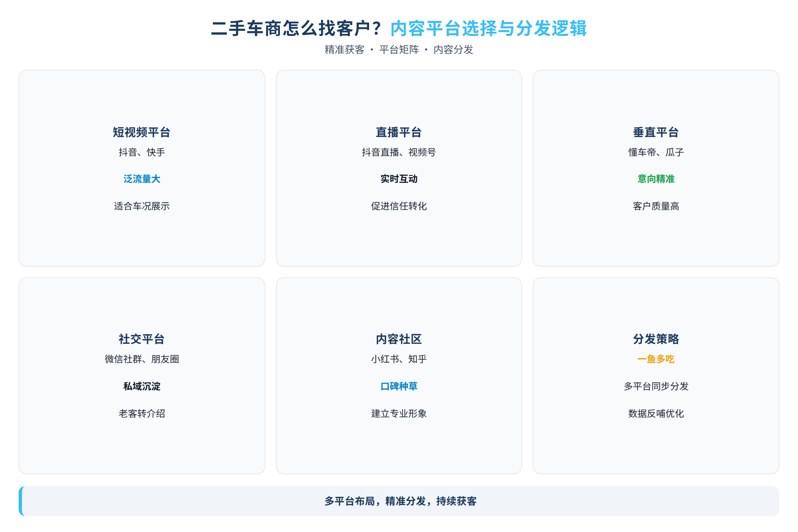This screenshot has height=532, width=798.
Task: Click subtitle 精准获客・平台矩阵・内容分发
Action: click(x=399, y=50)
